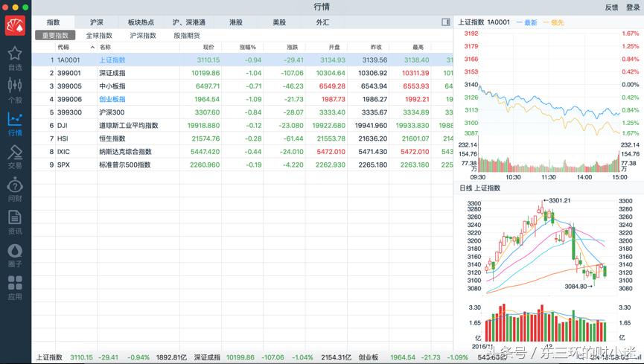Select the 道琼斯工业平均指数 row name
The width and height of the screenshot is (644, 364).
click(129, 126)
